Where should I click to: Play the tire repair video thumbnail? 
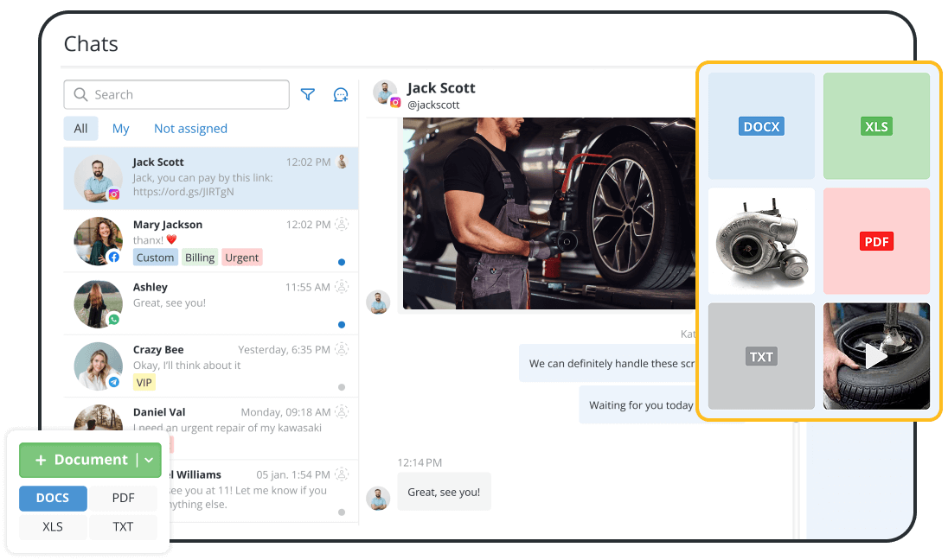[876, 356]
